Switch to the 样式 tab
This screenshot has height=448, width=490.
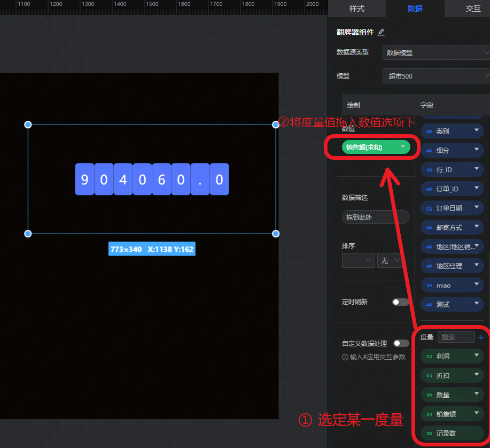[356, 9]
